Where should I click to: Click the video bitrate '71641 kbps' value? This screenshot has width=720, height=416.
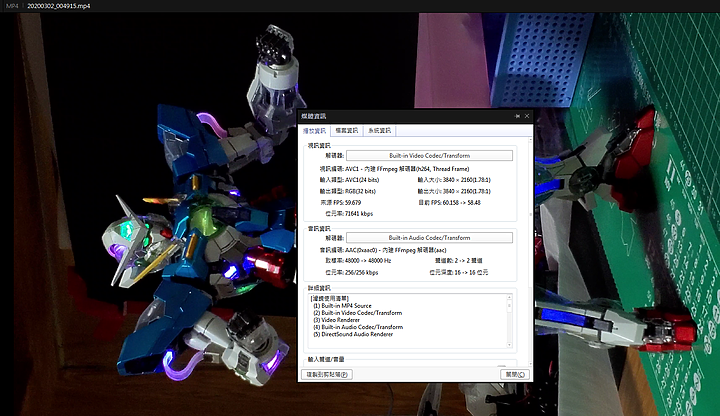[x=359, y=214]
